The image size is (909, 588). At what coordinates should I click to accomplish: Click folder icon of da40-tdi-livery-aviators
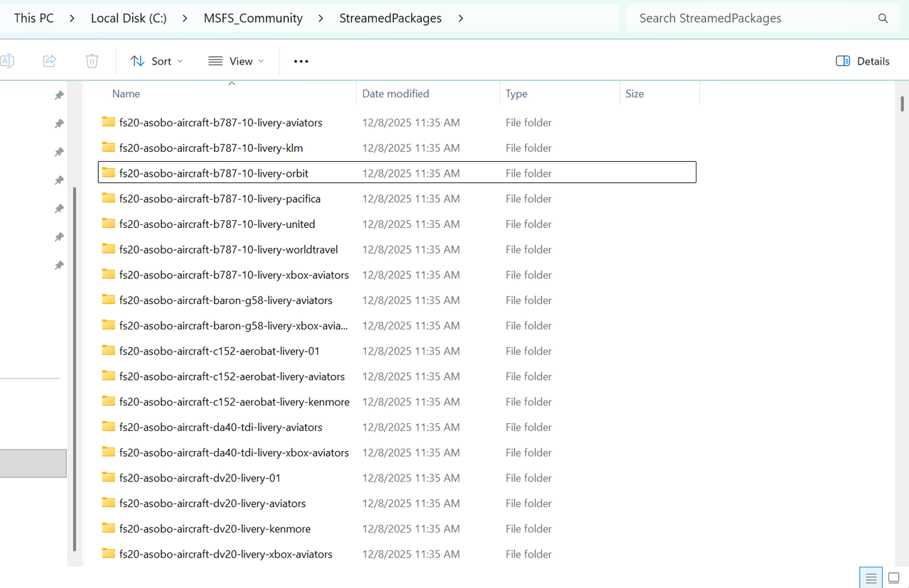click(108, 426)
